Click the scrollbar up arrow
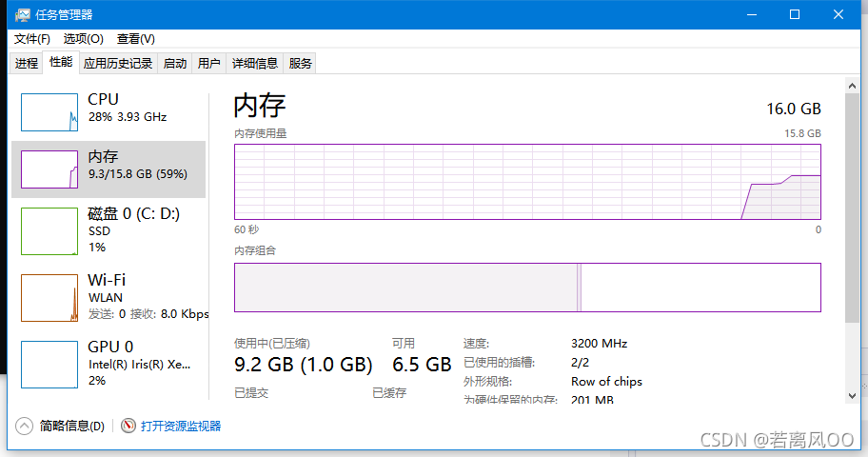 coord(852,86)
